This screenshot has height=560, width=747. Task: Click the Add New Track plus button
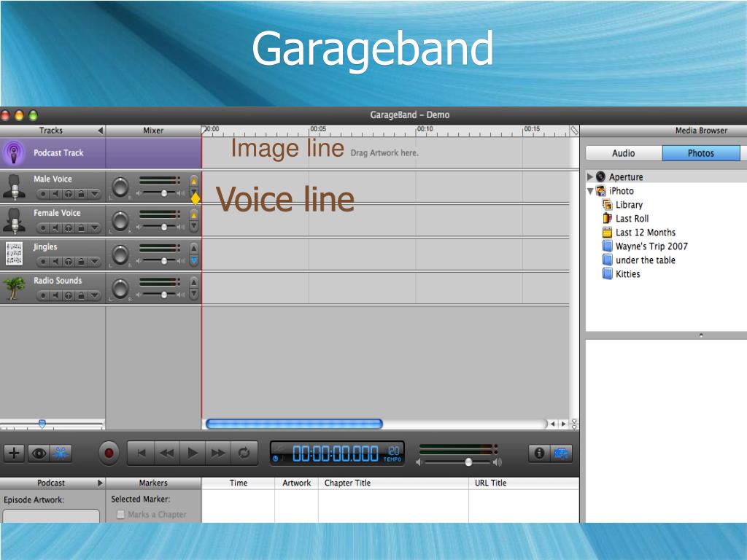click(x=14, y=453)
